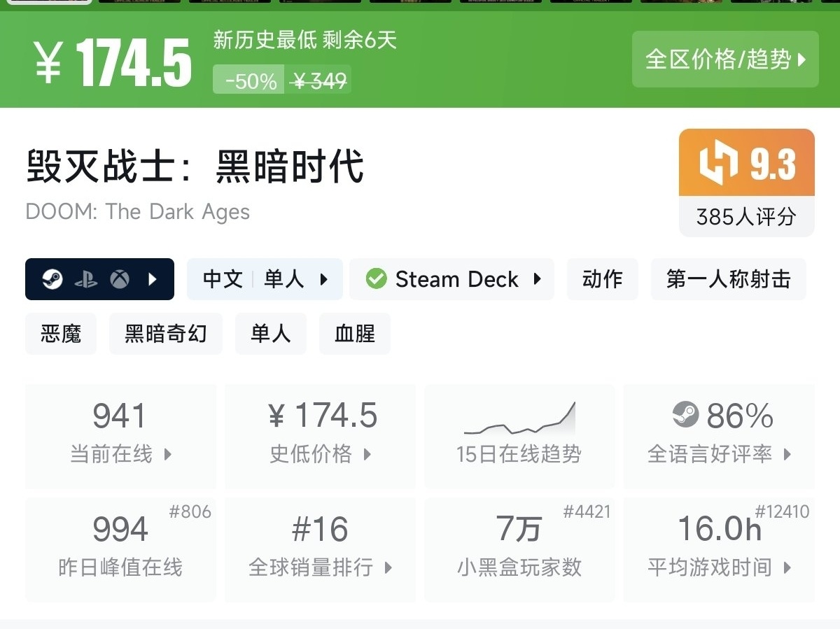Select the 第一人称射击 tag
Viewport: 840px width, 629px height.
click(x=728, y=279)
